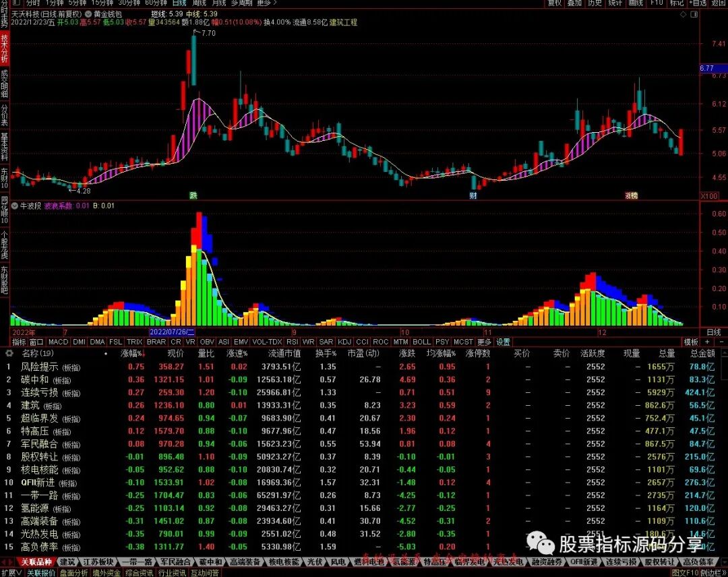Click the minus button next to 模板

click(x=721, y=342)
